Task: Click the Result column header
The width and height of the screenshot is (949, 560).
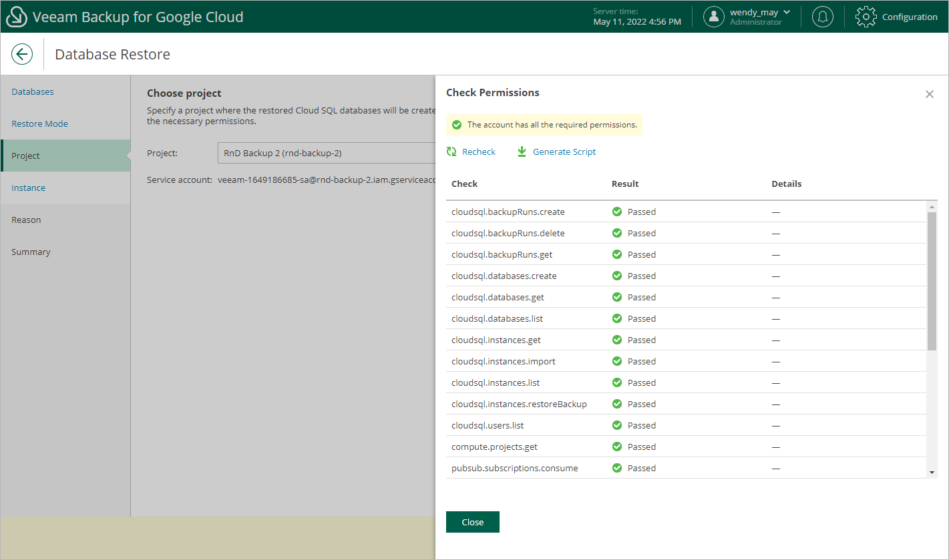Action: pyautogui.click(x=625, y=184)
